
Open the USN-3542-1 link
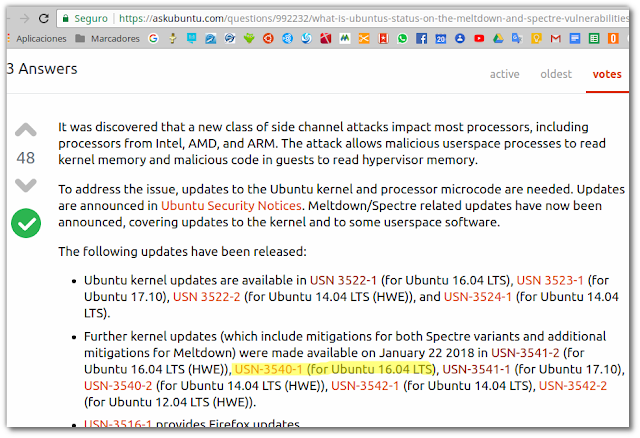pyautogui.click(x=365, y=386)
